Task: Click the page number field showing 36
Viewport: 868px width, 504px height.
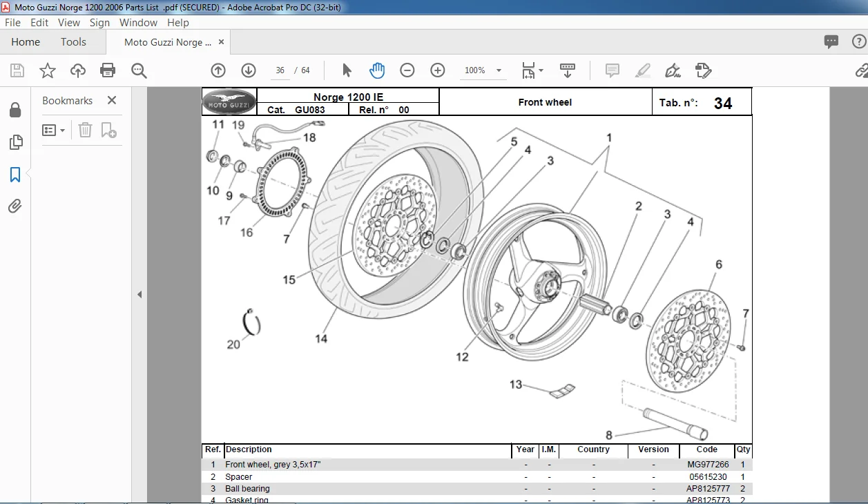Action: [x=280, y=70]
